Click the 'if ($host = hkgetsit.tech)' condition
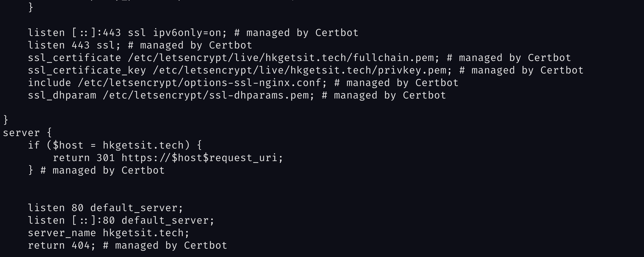The height and width of the screenshot is (257, 644). click(x=109, y=145)
